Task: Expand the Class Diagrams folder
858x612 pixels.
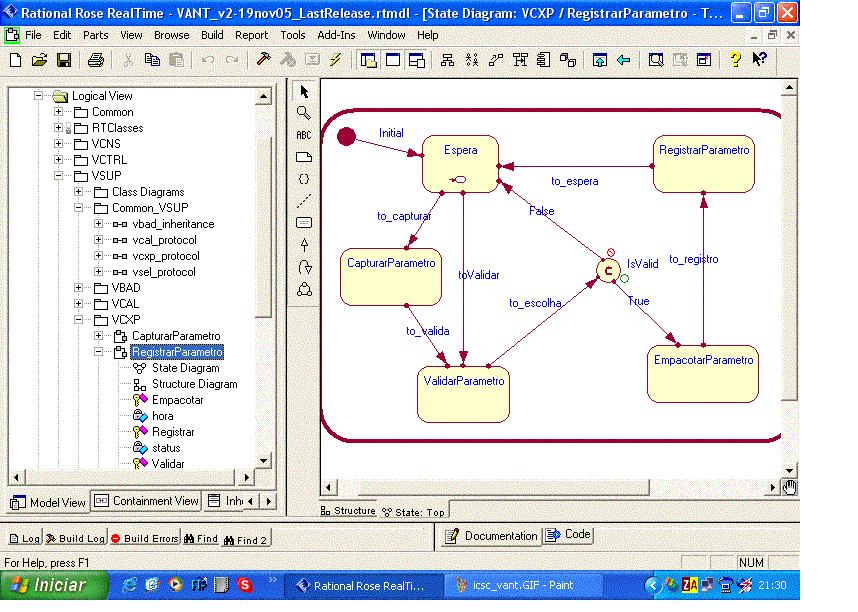Action: click(79, 192)
